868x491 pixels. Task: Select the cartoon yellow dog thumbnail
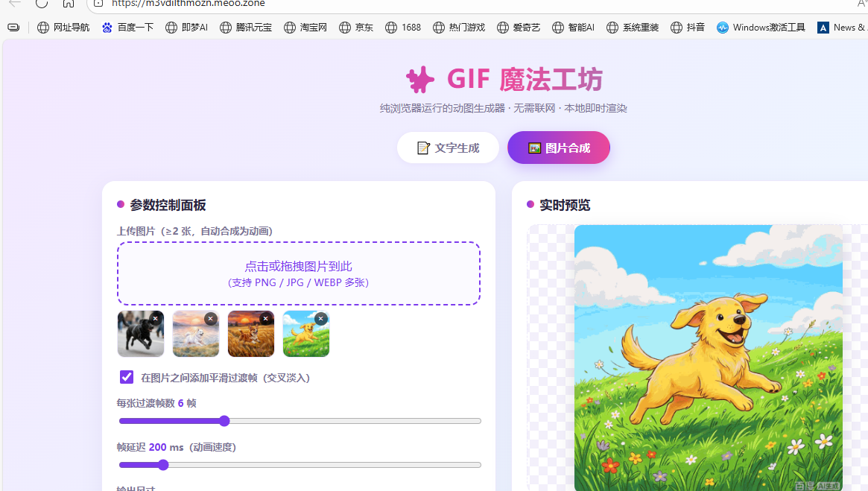tap(305, 334)
